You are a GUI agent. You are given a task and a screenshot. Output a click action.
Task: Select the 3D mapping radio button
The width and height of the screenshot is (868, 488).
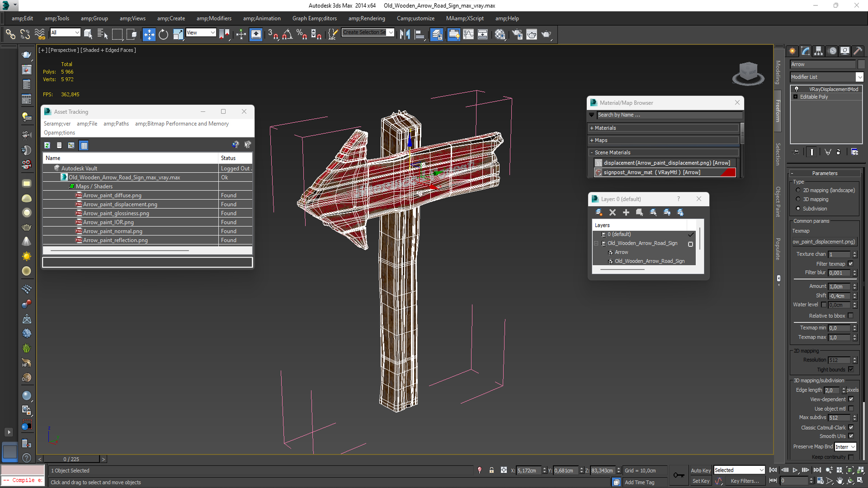(798, 199)
